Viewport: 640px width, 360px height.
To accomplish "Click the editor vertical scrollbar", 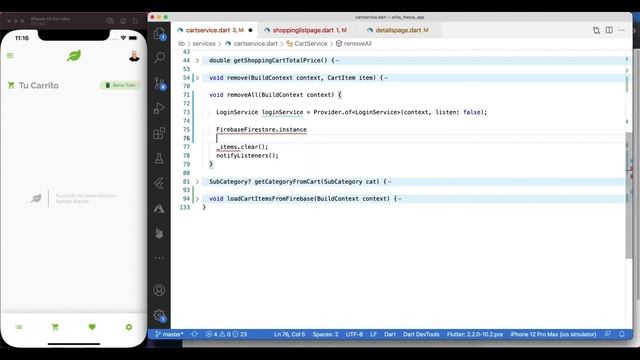I will click(629, 195).
